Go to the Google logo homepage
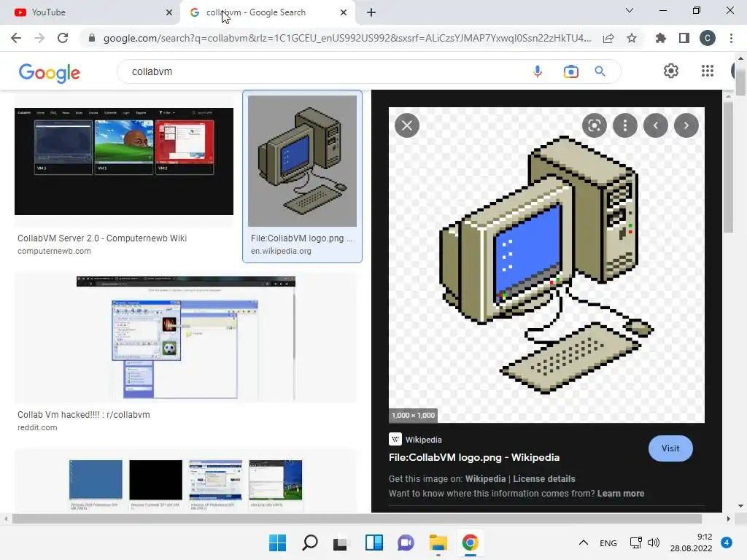 (50, 72)
